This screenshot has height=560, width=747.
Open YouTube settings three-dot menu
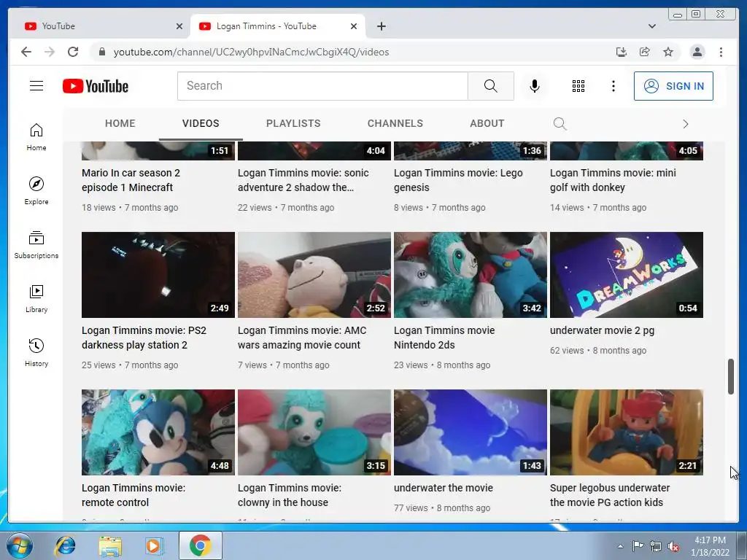click(x=613, y=86)
